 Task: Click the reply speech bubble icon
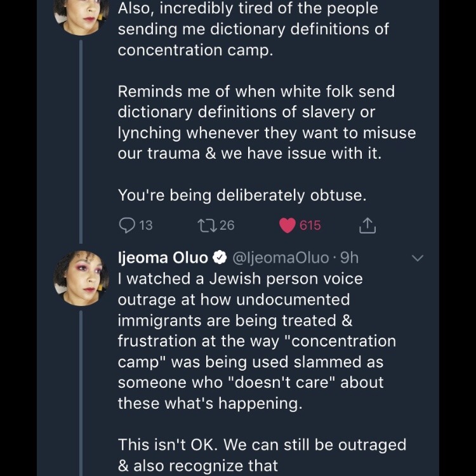coord(128,225)
